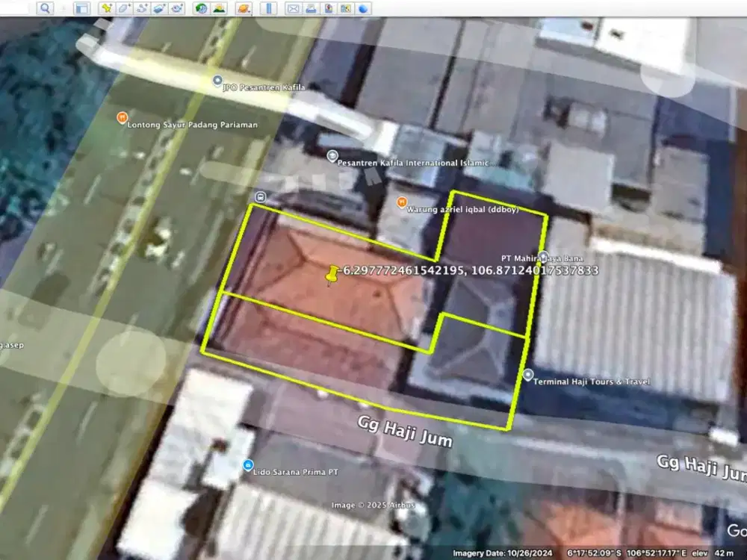Toggle historical imagery clock button
This screenshot has width=747, height=560.
coord(201,8)
